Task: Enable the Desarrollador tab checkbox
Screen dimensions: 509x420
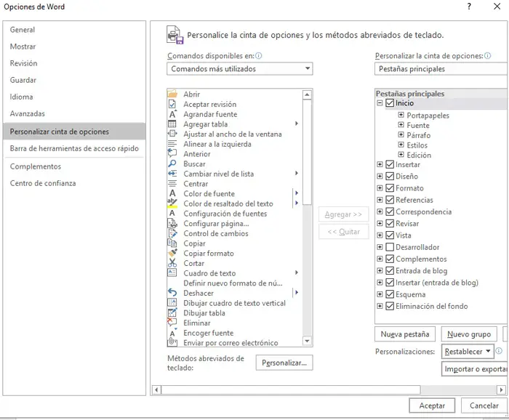Action: (x=390, y=247)
